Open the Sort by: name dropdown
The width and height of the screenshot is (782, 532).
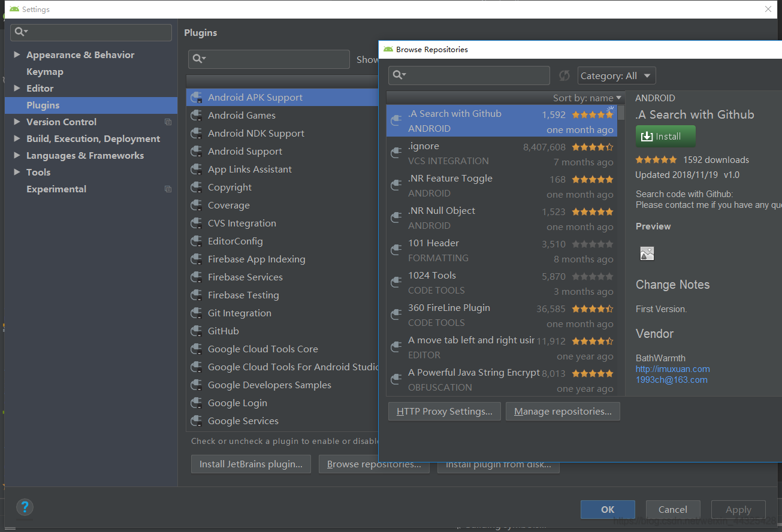(587, 98)
